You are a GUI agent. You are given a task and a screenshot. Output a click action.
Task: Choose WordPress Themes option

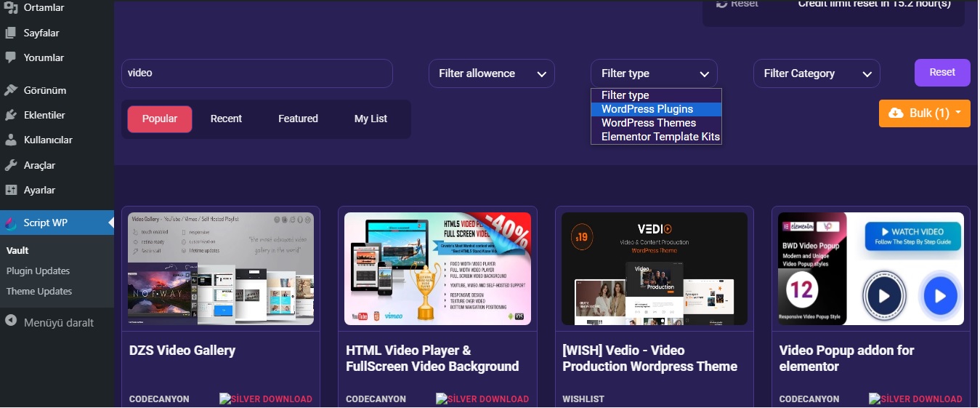656,123
